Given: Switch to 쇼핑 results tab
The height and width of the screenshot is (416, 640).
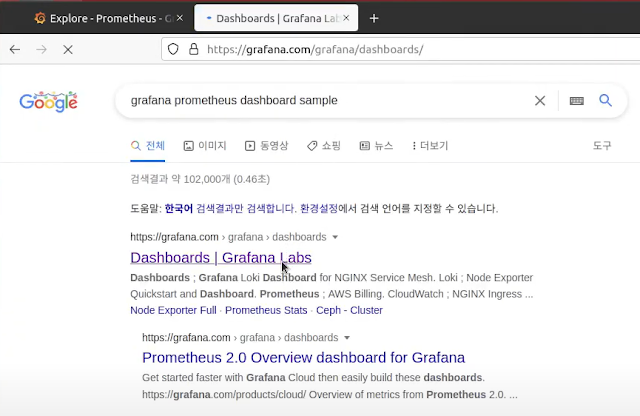Looking at the screenshot, I should tap(324, 146).
